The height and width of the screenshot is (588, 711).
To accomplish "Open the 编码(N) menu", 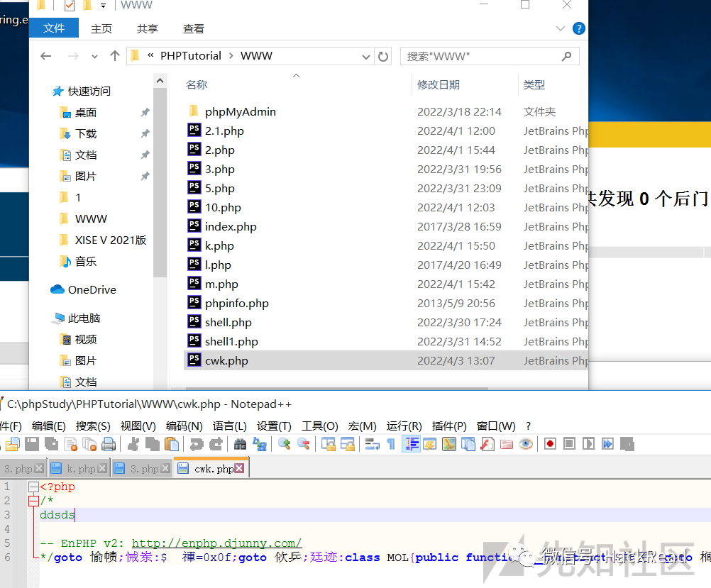I will [184, 426].
